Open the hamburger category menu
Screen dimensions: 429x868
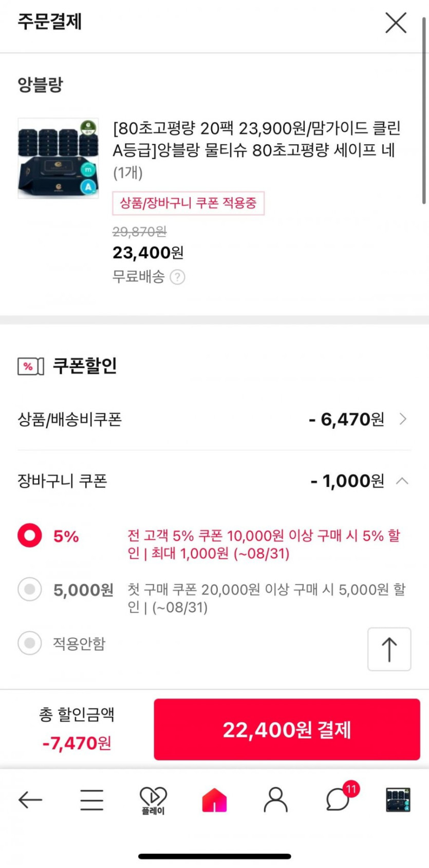[91, 800]
